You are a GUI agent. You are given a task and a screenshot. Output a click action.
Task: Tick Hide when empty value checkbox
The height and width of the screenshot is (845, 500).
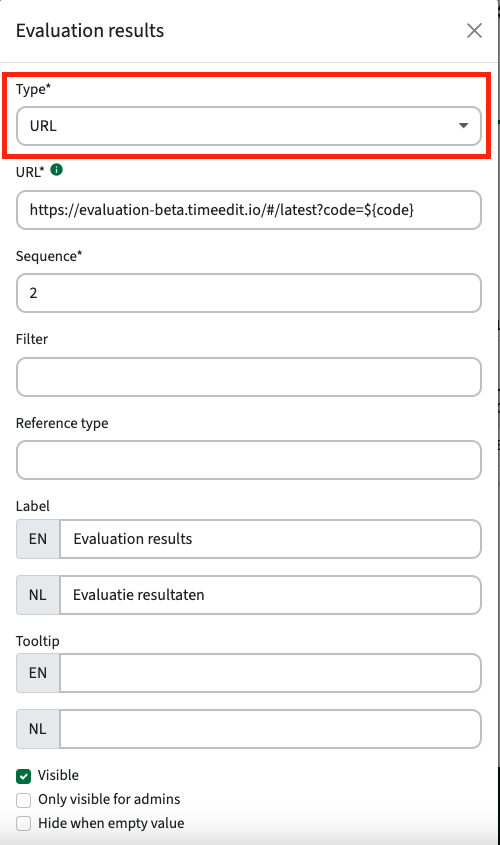pos(24,823)
